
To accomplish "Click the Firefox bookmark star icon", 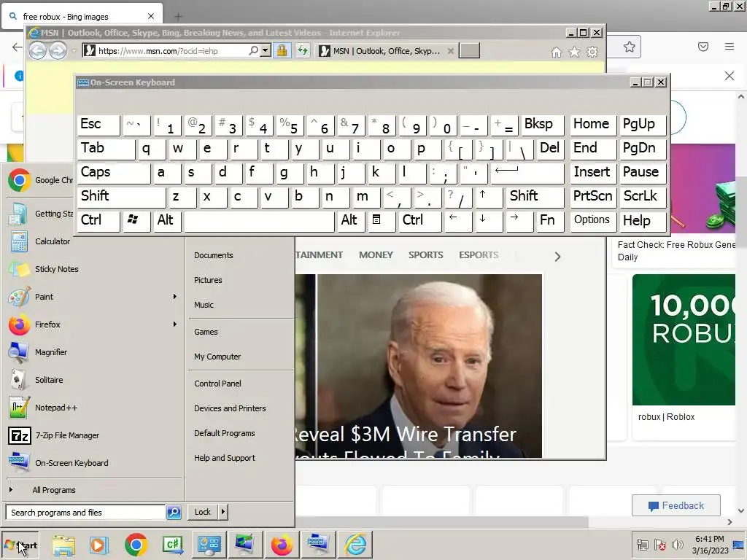I will point(630,47).
